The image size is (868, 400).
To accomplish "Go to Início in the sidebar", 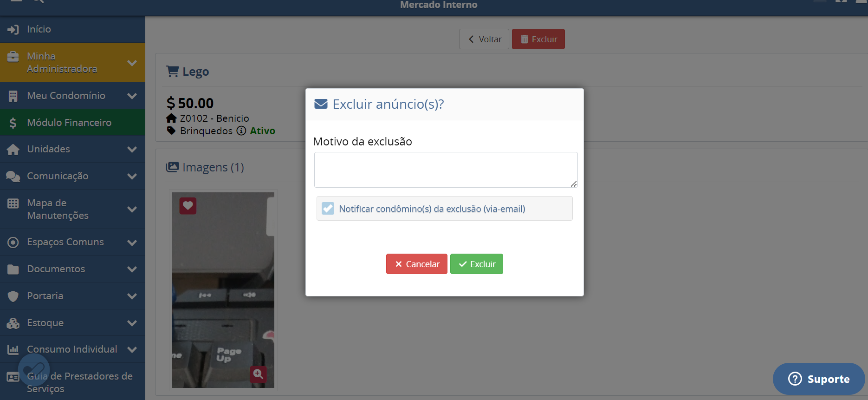I will [x=39, y=29].
